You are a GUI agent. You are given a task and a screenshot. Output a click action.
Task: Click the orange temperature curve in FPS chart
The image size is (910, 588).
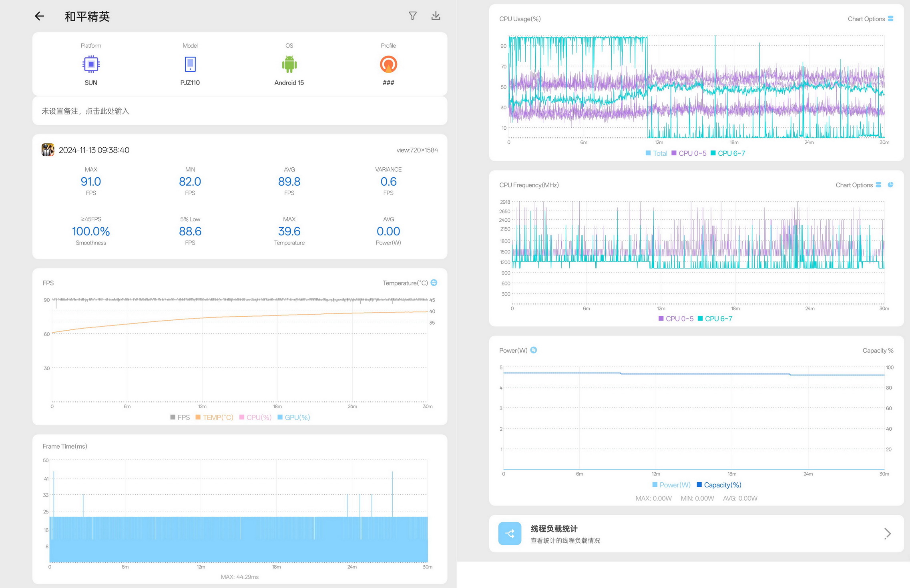click(x=240, y=316)
